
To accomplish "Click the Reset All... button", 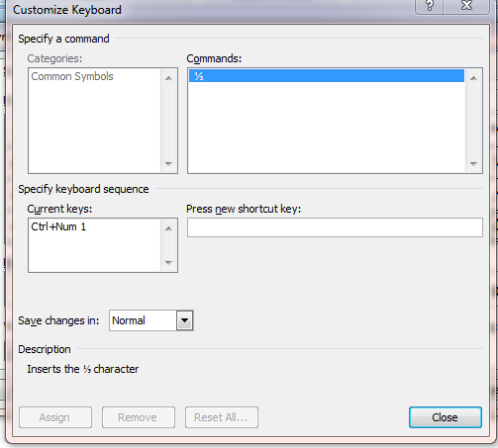I will tap(222, 417).
